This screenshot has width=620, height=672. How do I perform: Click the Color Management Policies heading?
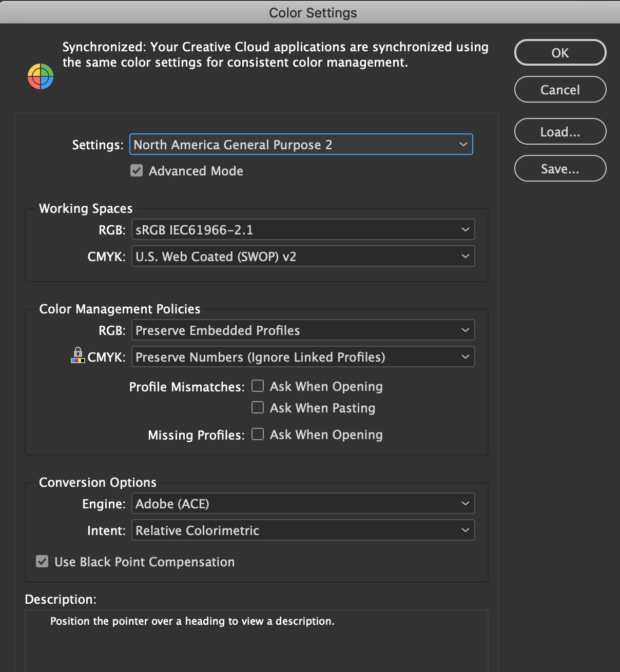click(120, 309)
